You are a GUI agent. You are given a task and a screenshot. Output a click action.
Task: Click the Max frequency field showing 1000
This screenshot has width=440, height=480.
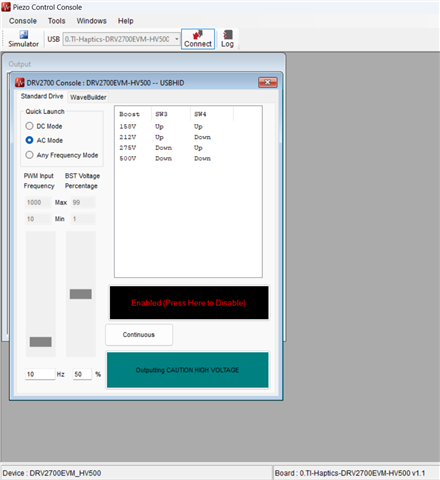click(38, 202)
